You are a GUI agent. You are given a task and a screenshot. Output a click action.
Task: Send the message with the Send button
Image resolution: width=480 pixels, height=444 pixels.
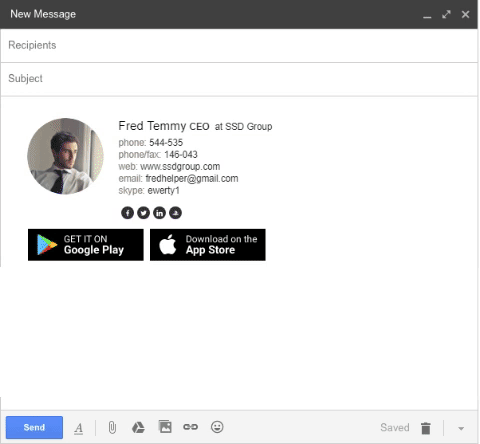(34, 427)
